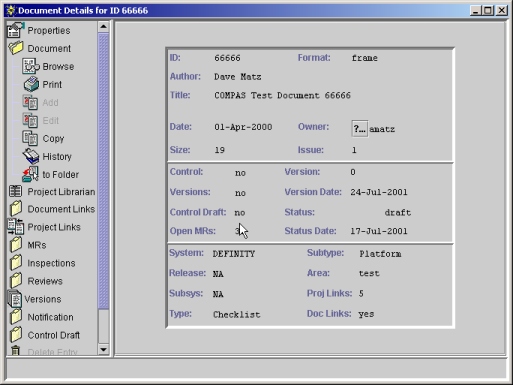Screen dimensions: 513x385
Task: Maximize the Document Details window
Action: point(488,11)
